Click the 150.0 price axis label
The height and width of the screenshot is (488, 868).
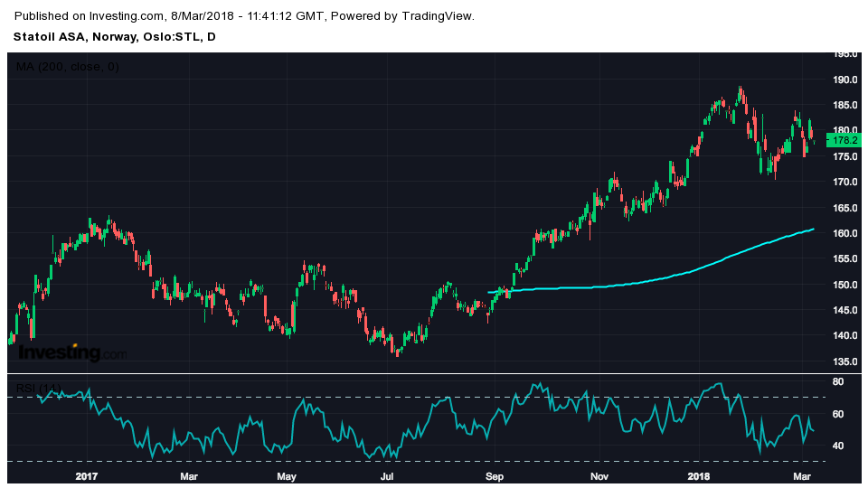pos(845,285)
